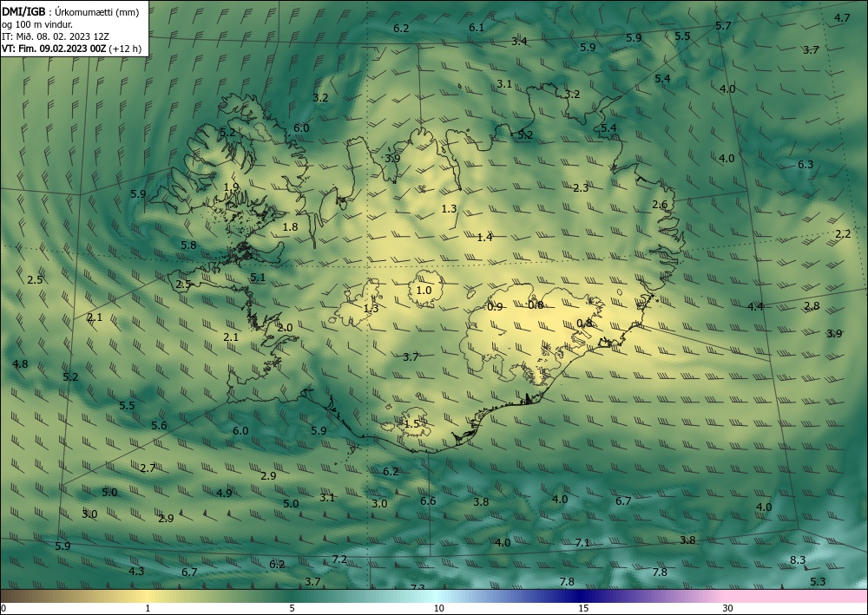Click the map value 6.6
This screenshot has width=868, height=615.
[428, 501]
